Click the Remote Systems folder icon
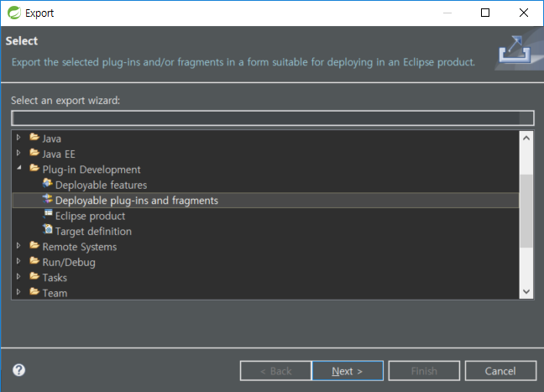Screen dimensions: 544x392 (x=34, y=245)
